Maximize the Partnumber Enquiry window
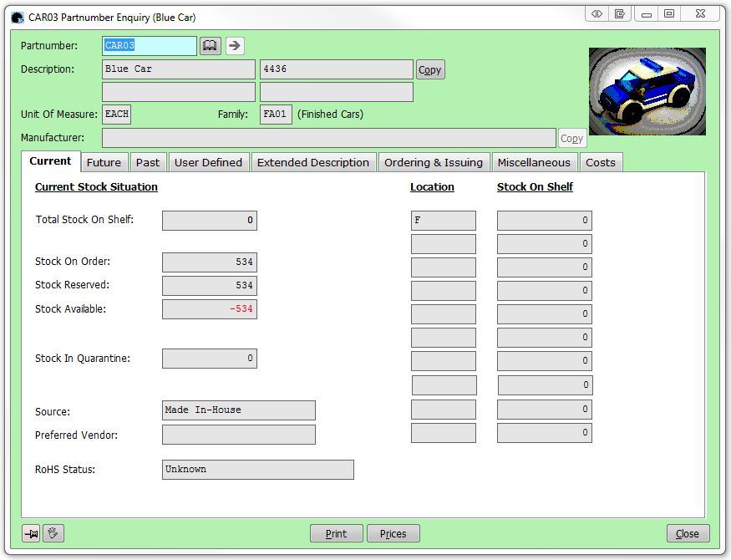The width and height of the screenshot is (731, 560). click(x=669, y=14)
